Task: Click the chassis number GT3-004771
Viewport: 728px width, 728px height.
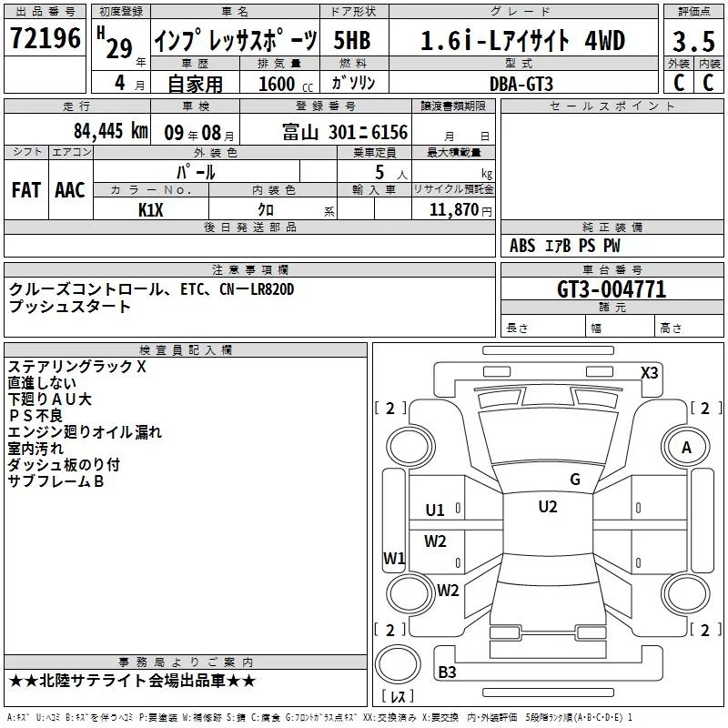Action: (x=612, y=289)
